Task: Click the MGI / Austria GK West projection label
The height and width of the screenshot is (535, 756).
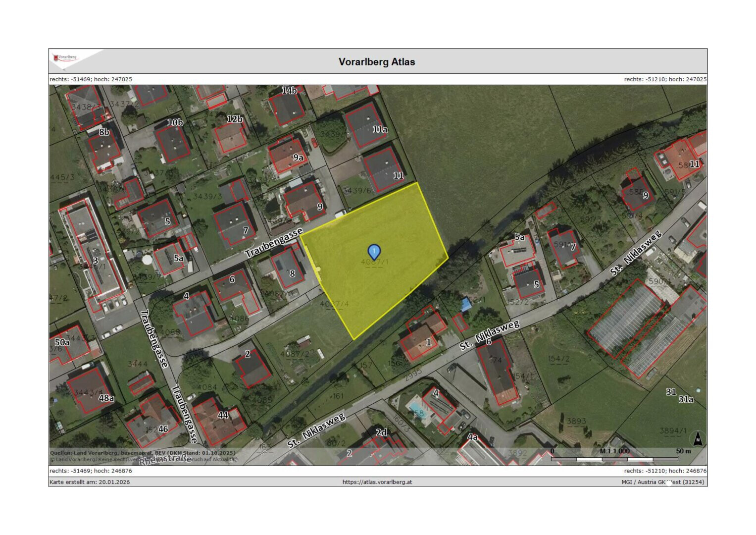Action: [663, 482]
